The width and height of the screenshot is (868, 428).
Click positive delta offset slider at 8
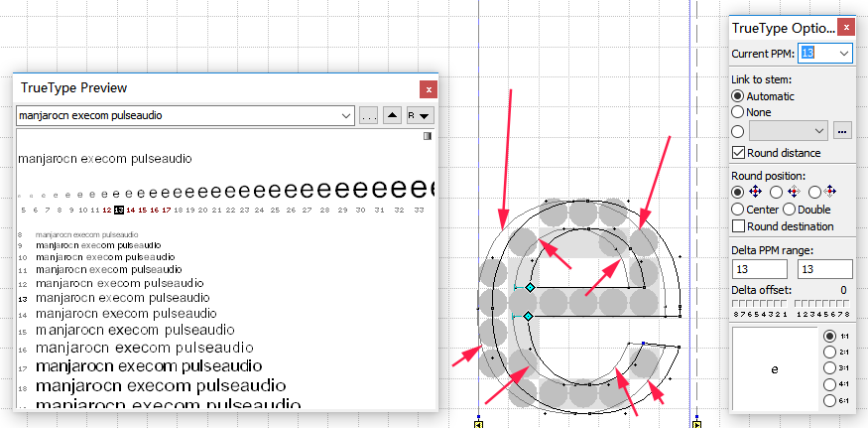[x=846, y=304]
